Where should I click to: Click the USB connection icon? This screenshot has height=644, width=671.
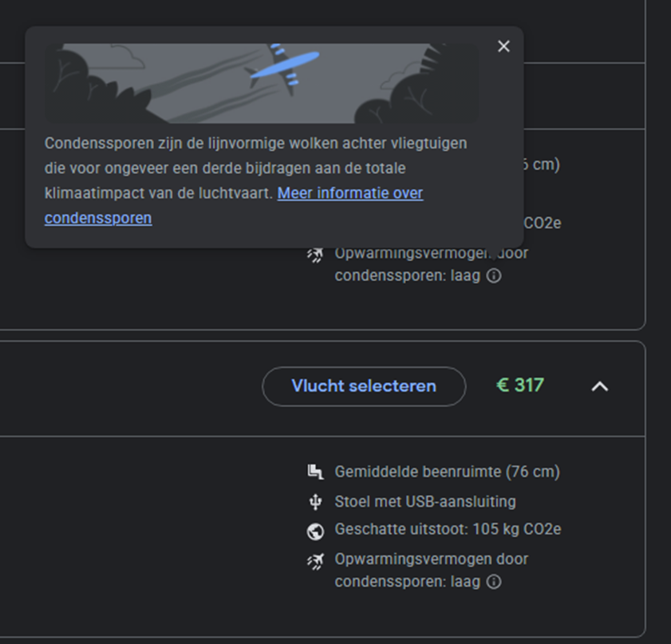point(315,501)
